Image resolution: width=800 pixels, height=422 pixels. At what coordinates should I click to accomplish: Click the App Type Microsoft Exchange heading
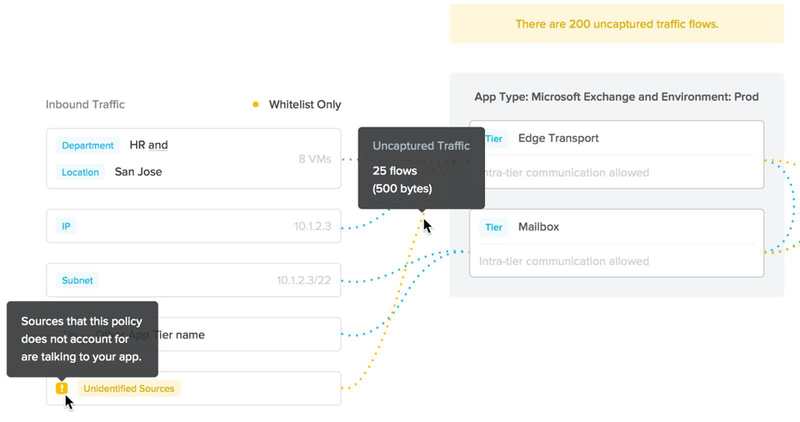[616, 97]
